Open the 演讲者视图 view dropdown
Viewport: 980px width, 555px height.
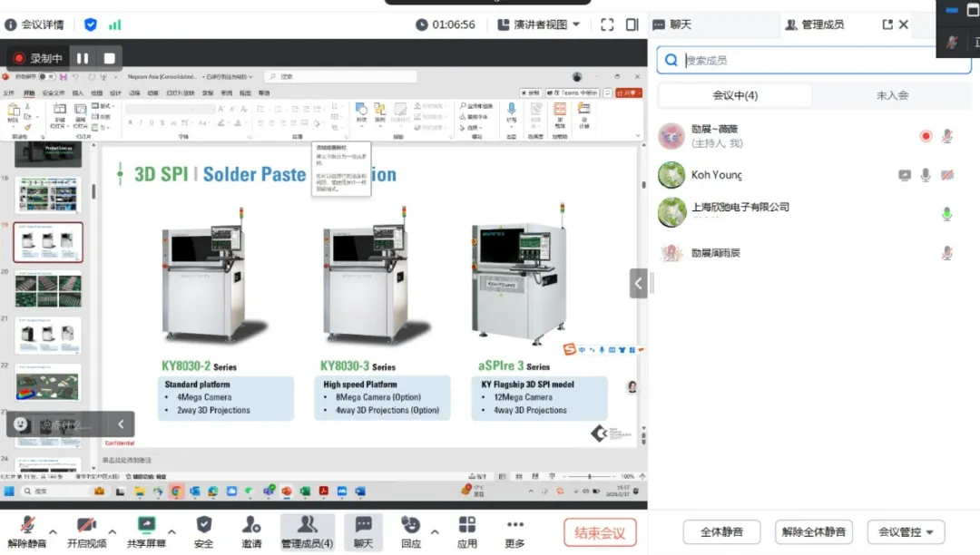[539, 24]
